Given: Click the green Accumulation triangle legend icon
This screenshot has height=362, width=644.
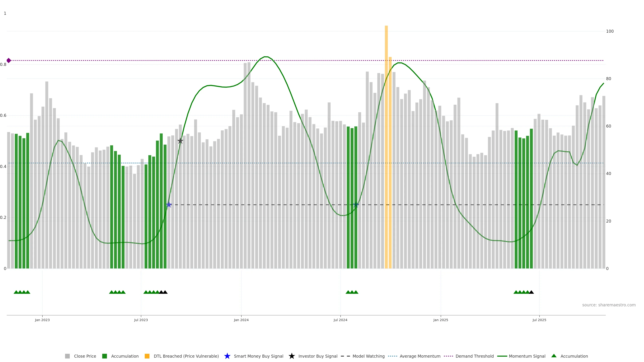Looking at the screenshot, I should pos(554,356).
